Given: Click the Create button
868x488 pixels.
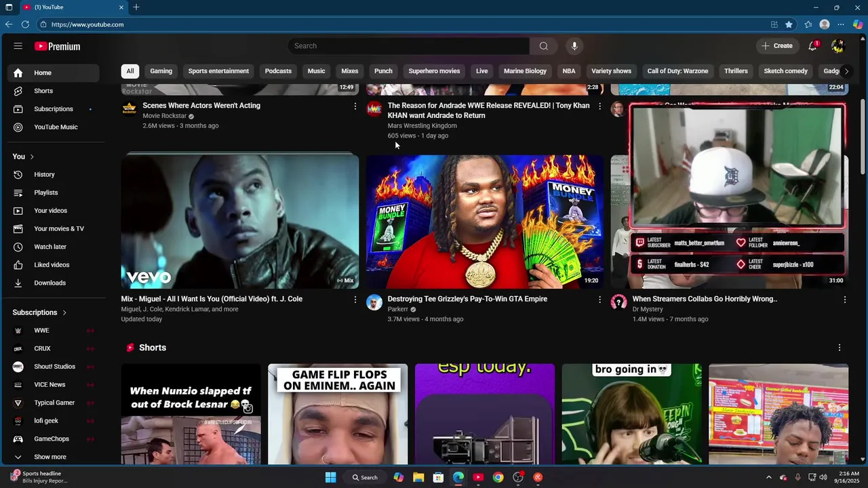Looking at the screenshot, I should click(x=777, y=46).
